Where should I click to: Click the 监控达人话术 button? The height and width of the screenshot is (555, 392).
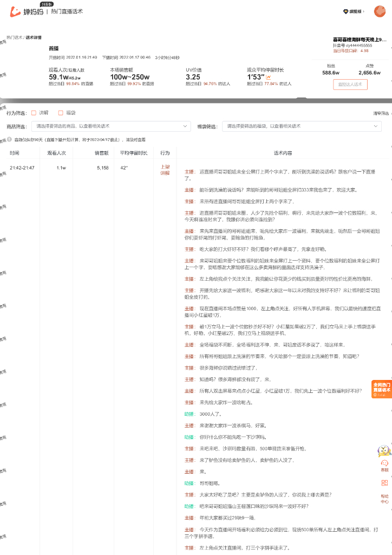pyautogui.click(x=350, y=84)
